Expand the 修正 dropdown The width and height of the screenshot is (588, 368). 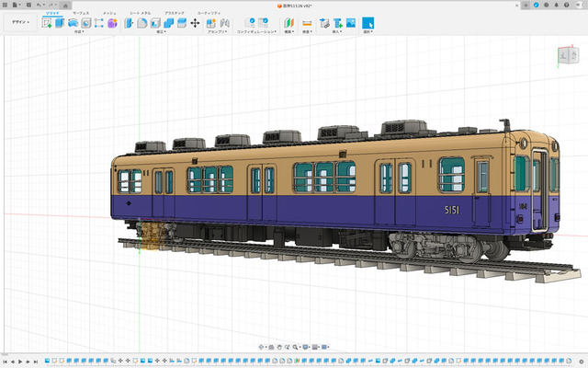pos(161,32)
